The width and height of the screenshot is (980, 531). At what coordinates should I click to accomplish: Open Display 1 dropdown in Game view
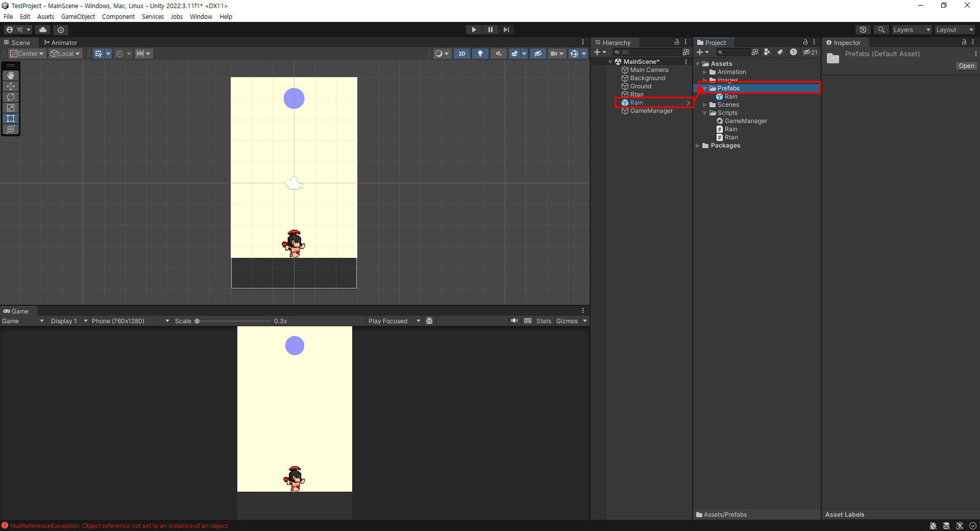(68, 321)
